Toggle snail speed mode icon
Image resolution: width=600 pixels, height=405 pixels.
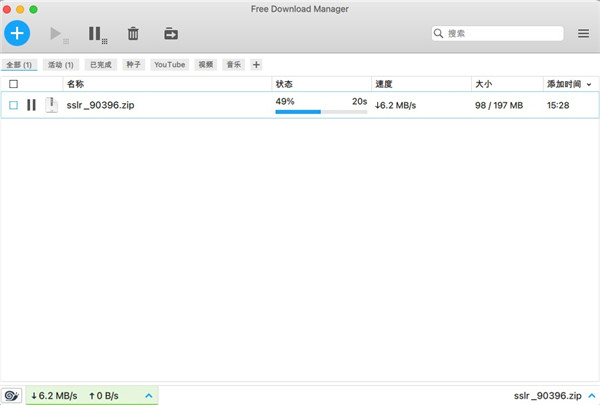point(12,396)
